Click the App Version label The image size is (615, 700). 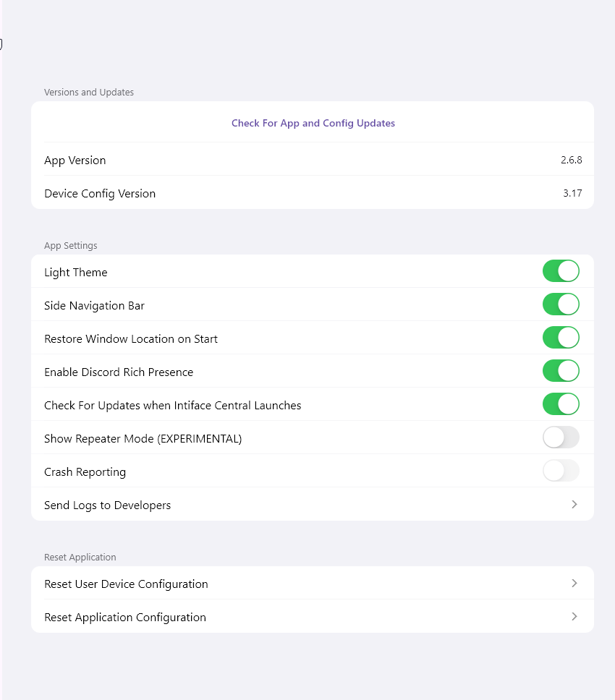click(x=75, y=161)
